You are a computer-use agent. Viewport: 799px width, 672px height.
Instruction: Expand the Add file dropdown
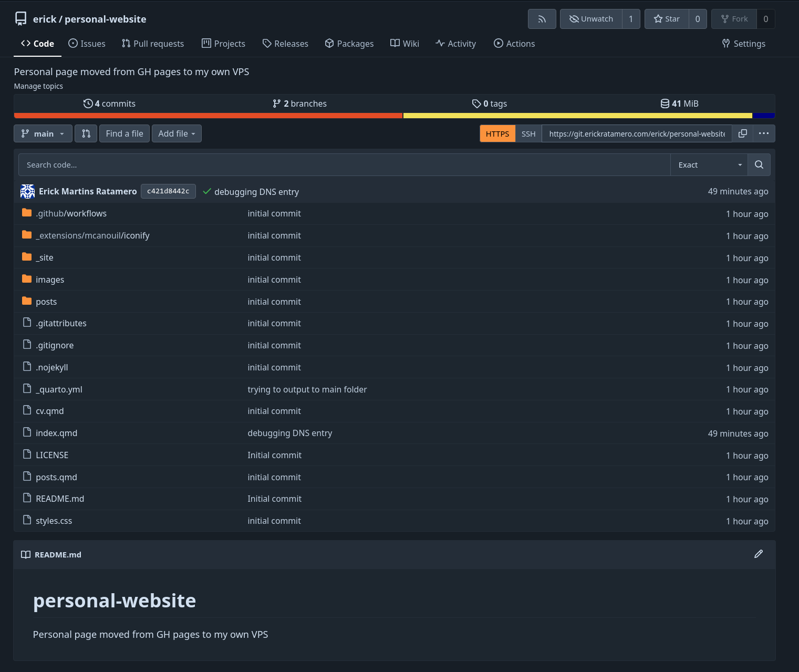(x=177, y=133)
